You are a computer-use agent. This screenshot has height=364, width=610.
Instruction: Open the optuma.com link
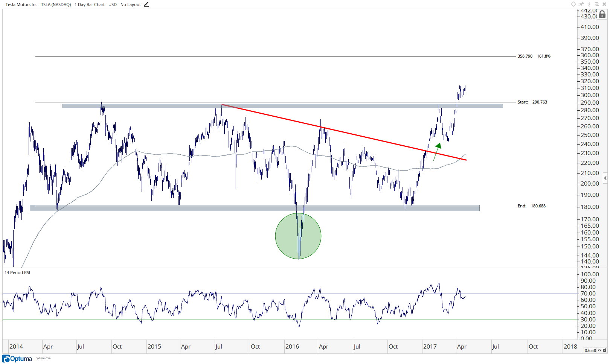[43, 358]
